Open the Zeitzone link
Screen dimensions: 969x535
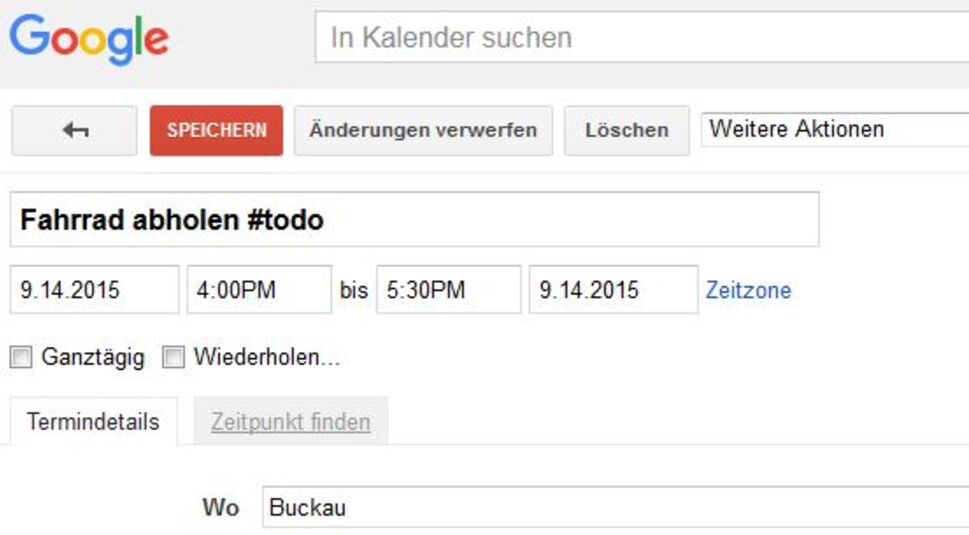(x=748, y=291)
